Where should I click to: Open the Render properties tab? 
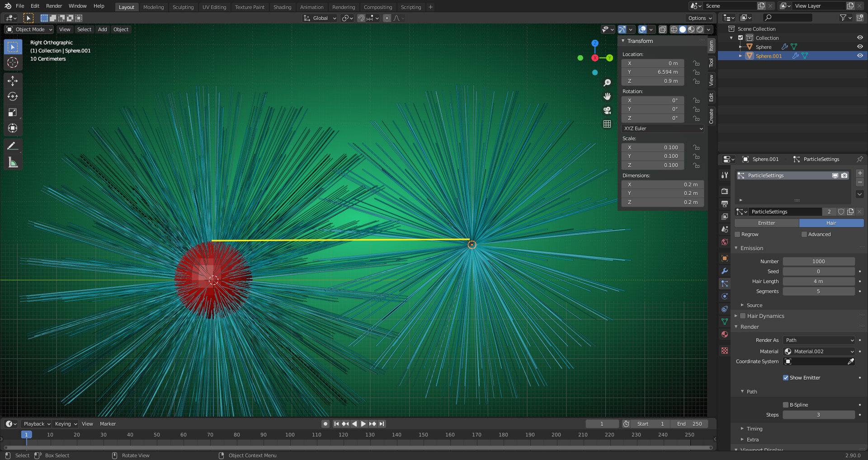click(x=725, y=191)
